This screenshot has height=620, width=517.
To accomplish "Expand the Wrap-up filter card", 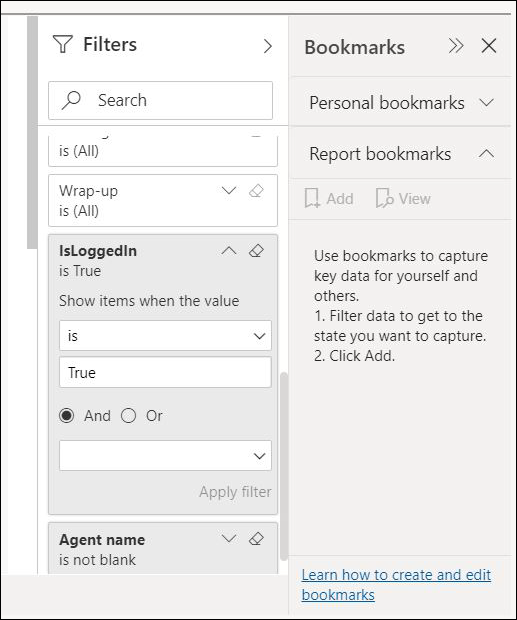I will (x=229, y=191).
